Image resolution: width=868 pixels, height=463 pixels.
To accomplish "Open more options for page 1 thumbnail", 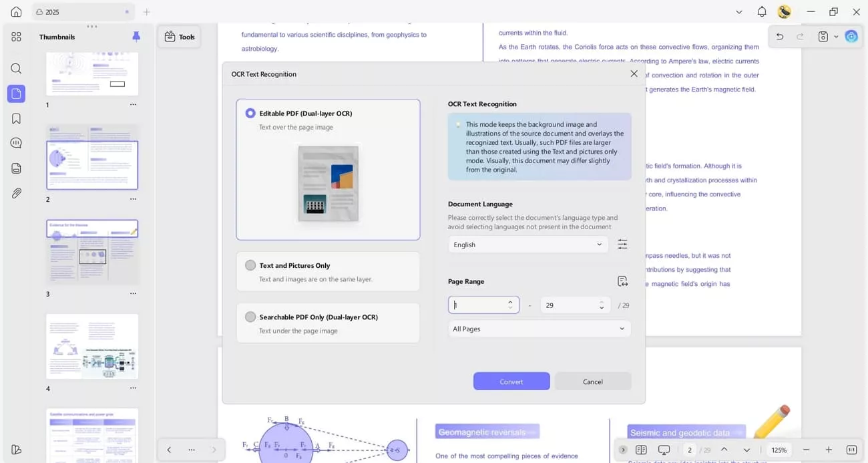I will [133, 105].
